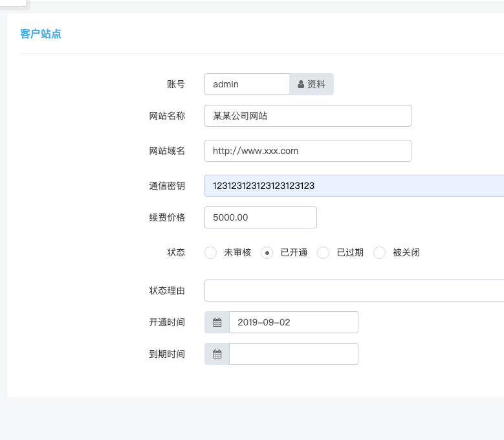Click the 到期时间 label
The width and height of the screenshot is (504, 440).
[x=167, y=354]
